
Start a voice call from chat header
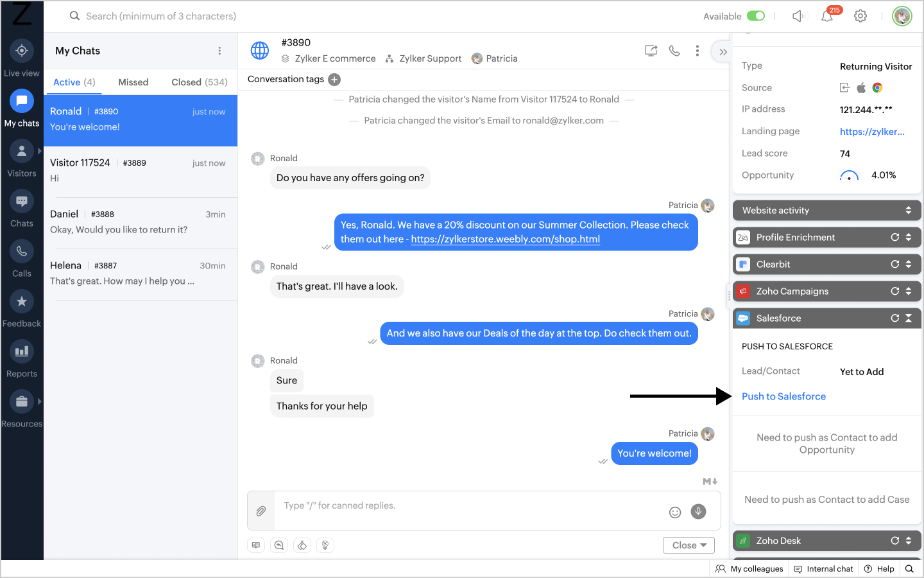(x=674, y=51)
